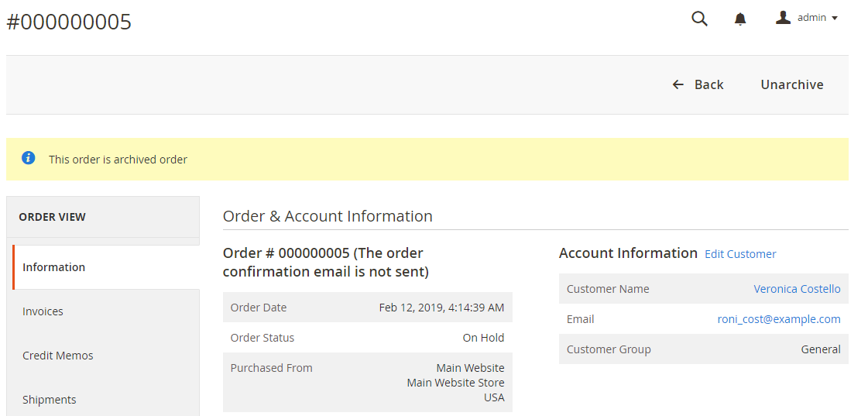Switch to the Invoices tab

(x=43, y=311)
